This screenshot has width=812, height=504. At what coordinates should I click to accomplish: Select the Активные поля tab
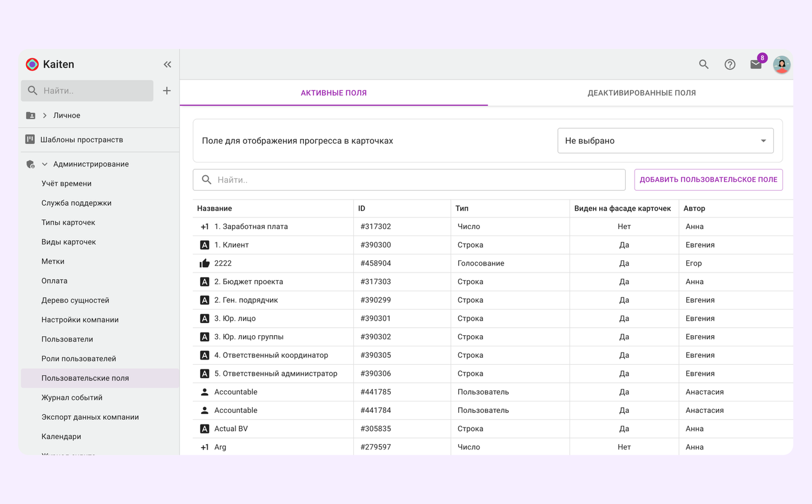pos(333,93)
